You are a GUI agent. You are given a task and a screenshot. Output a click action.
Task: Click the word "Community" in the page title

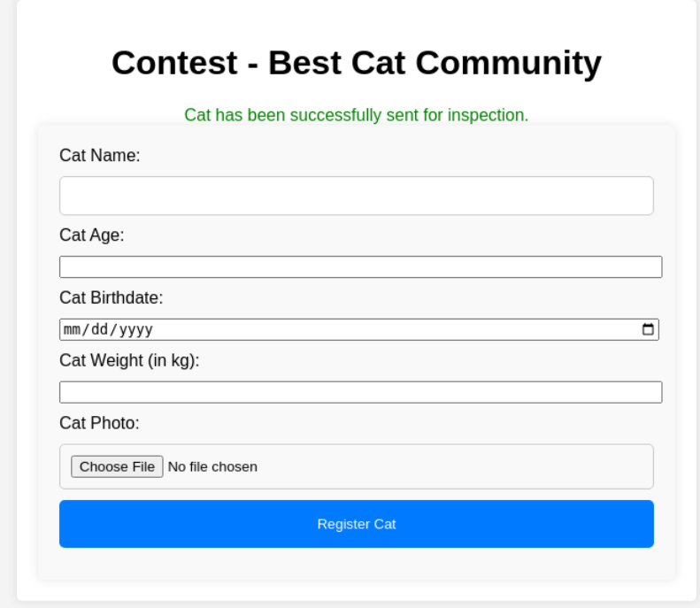[508, 63]
